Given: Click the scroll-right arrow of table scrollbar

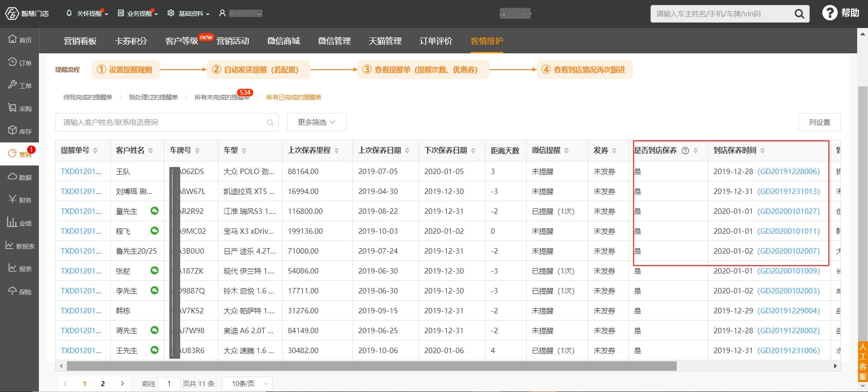Looking at the screenshot, I should [x=835, y=366].
